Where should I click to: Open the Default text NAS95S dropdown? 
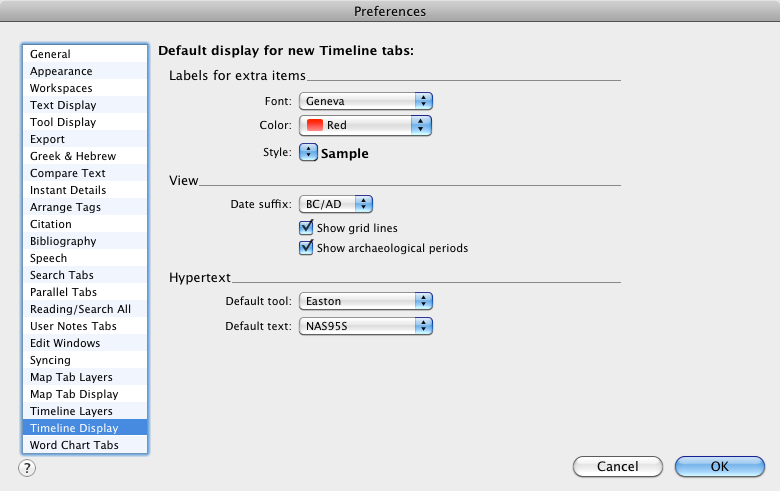366,326
